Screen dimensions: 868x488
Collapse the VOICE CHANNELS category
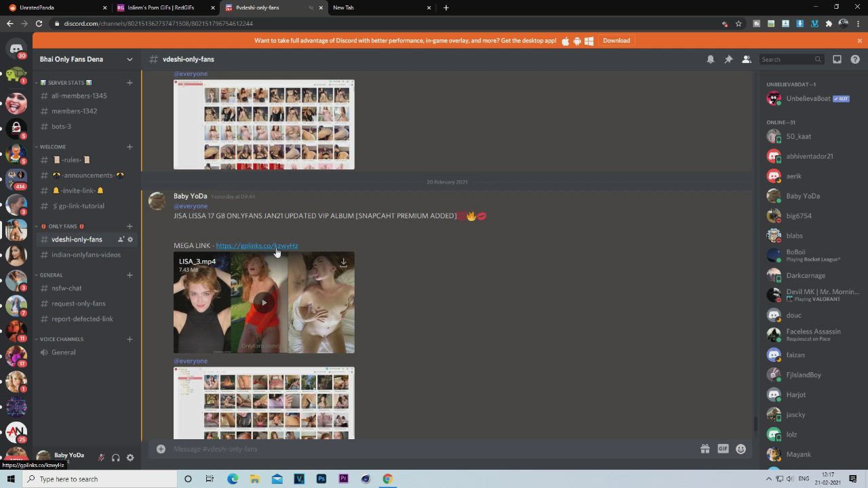[x=61, y=339]
